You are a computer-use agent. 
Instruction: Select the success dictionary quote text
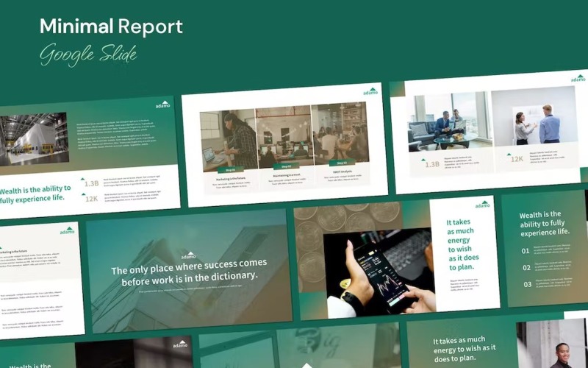[x=189, y=269]
